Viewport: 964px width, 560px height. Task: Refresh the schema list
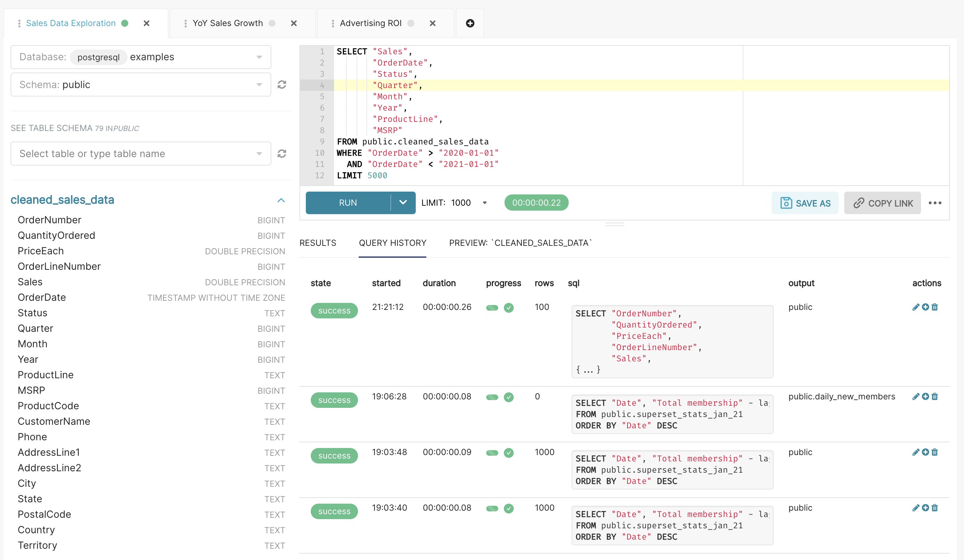282,85
